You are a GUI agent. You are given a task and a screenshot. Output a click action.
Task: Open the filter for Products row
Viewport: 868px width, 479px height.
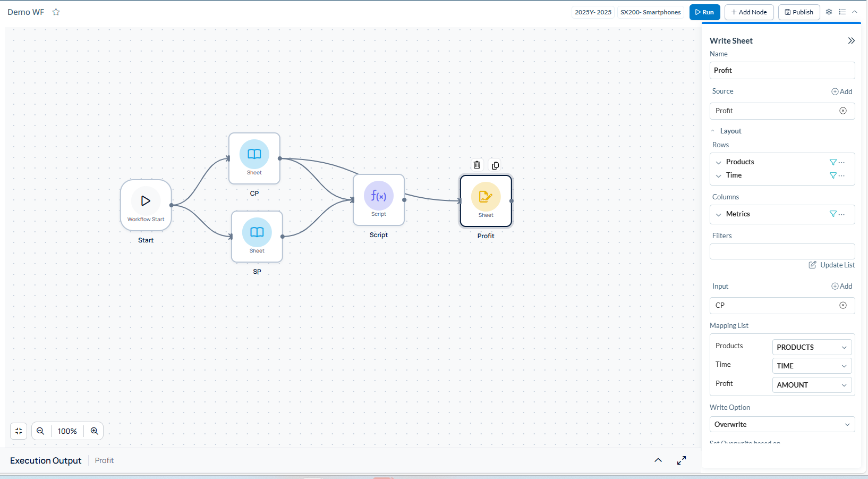tap(832, 162)
